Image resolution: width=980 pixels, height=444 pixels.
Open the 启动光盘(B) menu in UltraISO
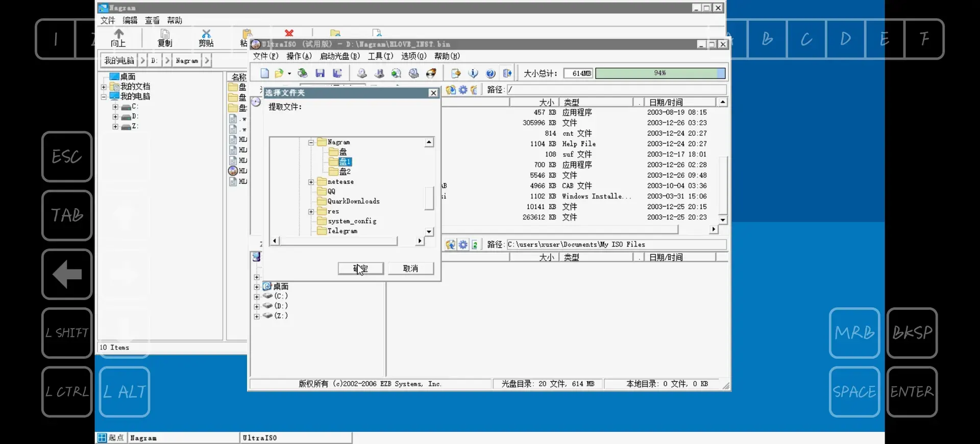pyautogui.click(x=340, y=56)
